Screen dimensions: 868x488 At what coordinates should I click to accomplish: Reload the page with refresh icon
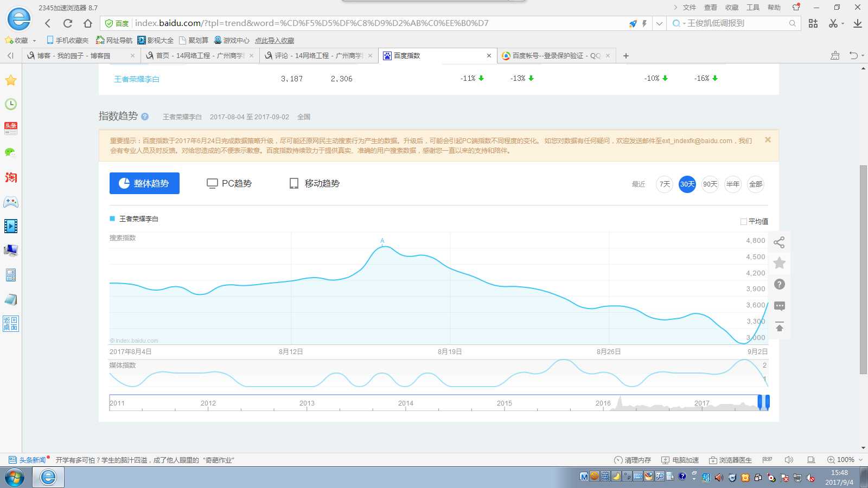coord(68,23)
